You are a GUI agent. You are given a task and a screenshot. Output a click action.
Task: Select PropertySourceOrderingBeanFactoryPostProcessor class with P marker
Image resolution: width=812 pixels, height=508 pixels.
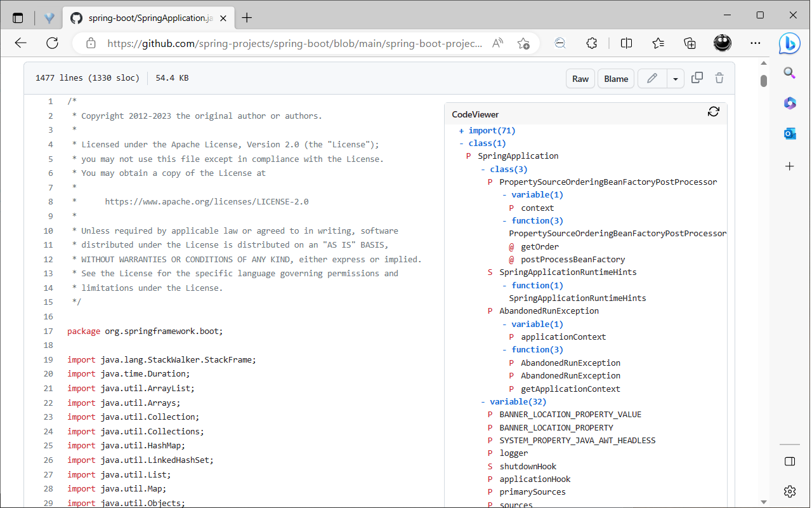pyautogui.click(x=608, y=182)
